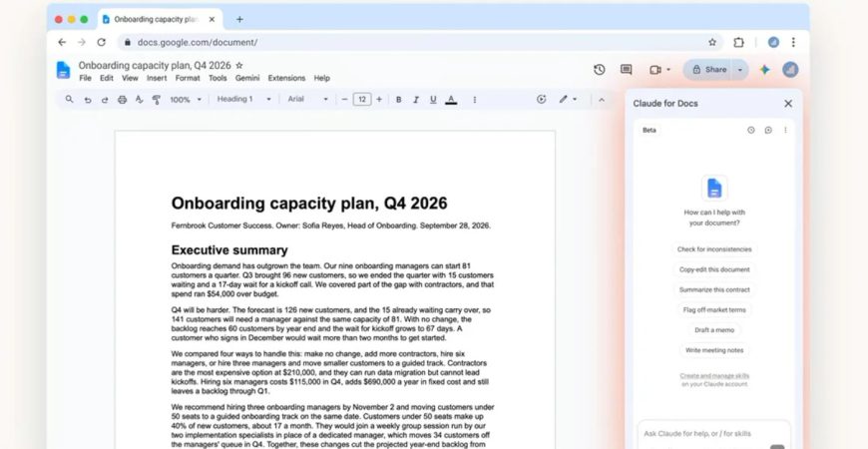The height and width of the screenshot is (449, 868).
Task: Open the View menu
Action: click(130, 78)
